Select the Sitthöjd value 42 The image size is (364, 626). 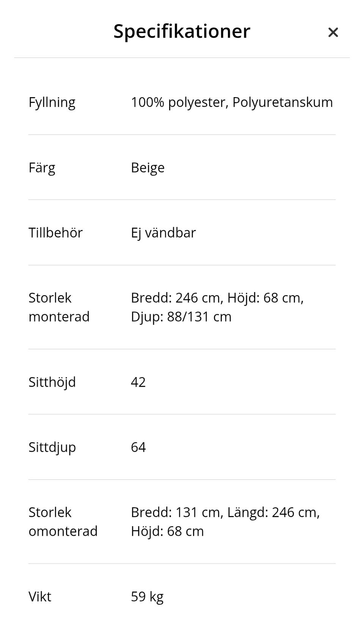click(x=138, y=382)
